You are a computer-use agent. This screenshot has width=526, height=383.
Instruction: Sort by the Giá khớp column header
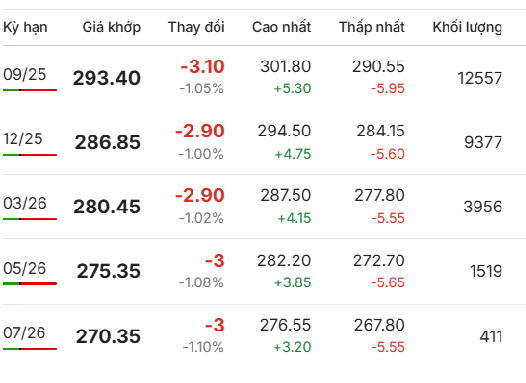(x=112, y=28)
